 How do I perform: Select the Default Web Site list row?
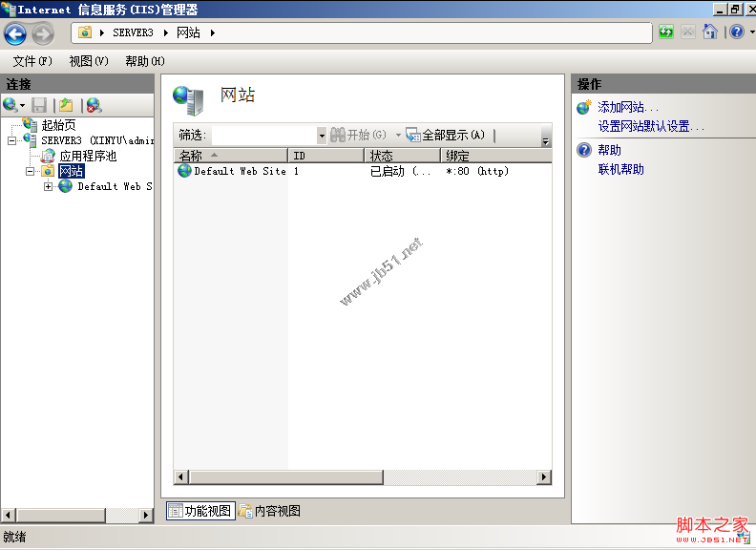tap(363, 171)
